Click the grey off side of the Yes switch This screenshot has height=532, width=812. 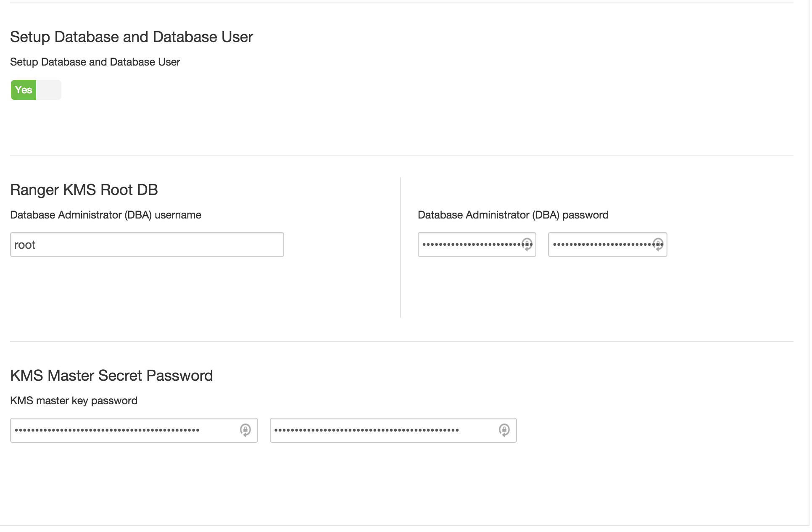click(49, 90)
